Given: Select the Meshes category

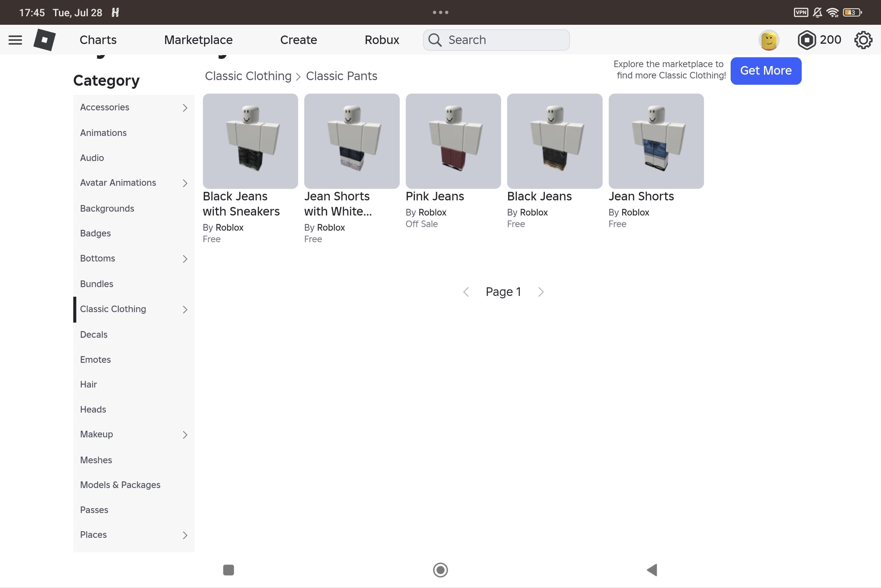Looking at the screenshot, I should pyautogui.click(x=134, y=460).
